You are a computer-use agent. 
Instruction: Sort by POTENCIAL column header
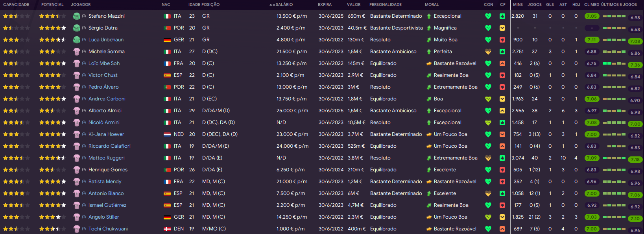point(52,5)
